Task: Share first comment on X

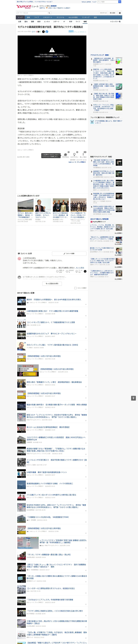Action: 85,271
